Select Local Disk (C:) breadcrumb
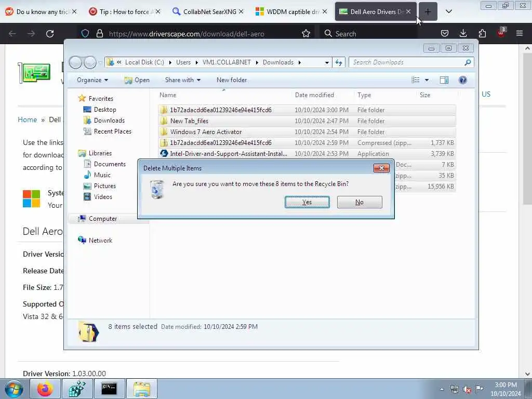532x399 pixels. tap(144, 62)
